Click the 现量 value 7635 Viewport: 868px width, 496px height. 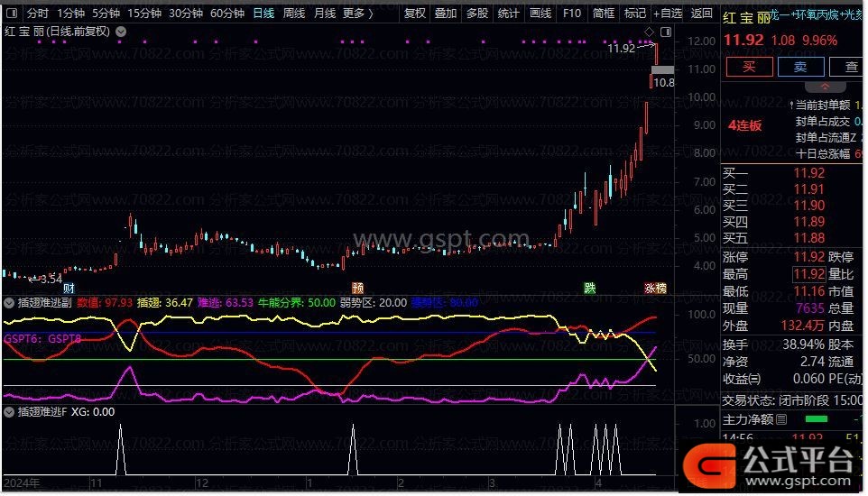pyautogui.click(x=810, y=308)
